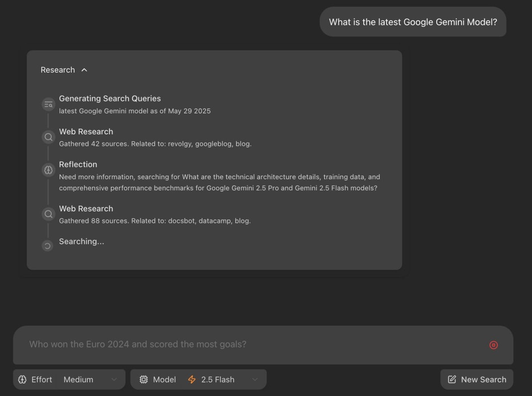Start a New Search
This screenshot has width=532, height=396.
pos(477,380)
